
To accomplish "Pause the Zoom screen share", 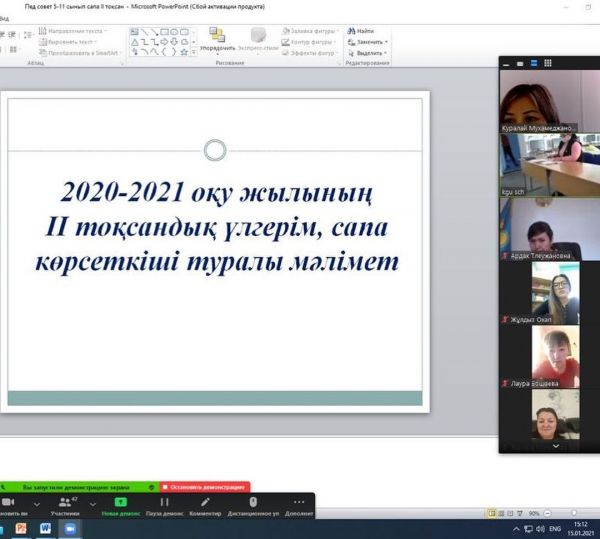I will (165, 505).
